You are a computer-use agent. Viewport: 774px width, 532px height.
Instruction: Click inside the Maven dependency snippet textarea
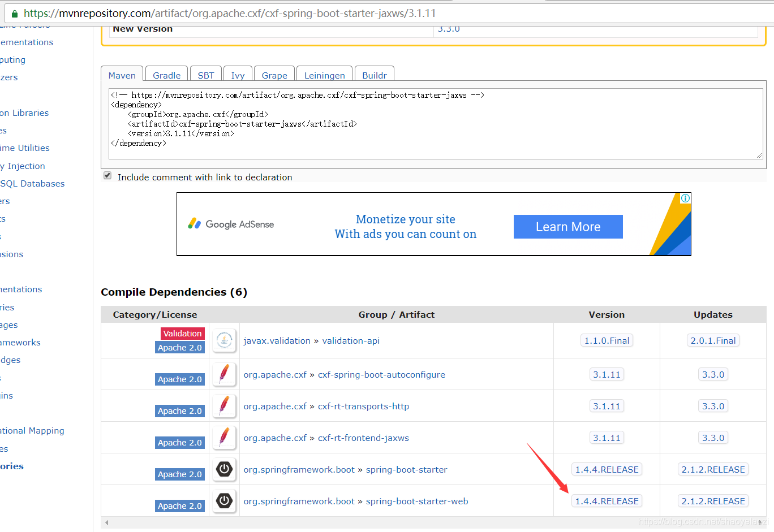click(x=435, y=124)
